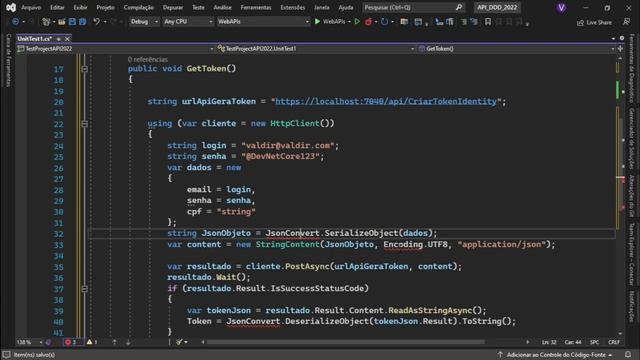Viewport: 640px width, 360px height.
Task: Click the new project toolbar icon
Action: (46, 22)
